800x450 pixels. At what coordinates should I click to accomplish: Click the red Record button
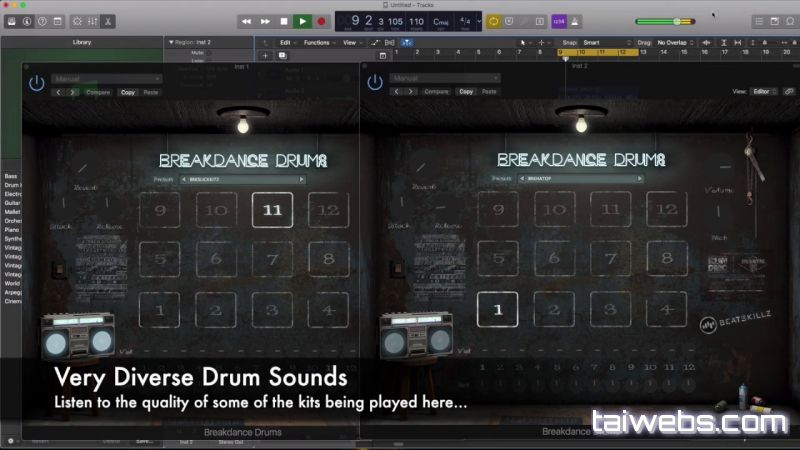pos(322,21)
